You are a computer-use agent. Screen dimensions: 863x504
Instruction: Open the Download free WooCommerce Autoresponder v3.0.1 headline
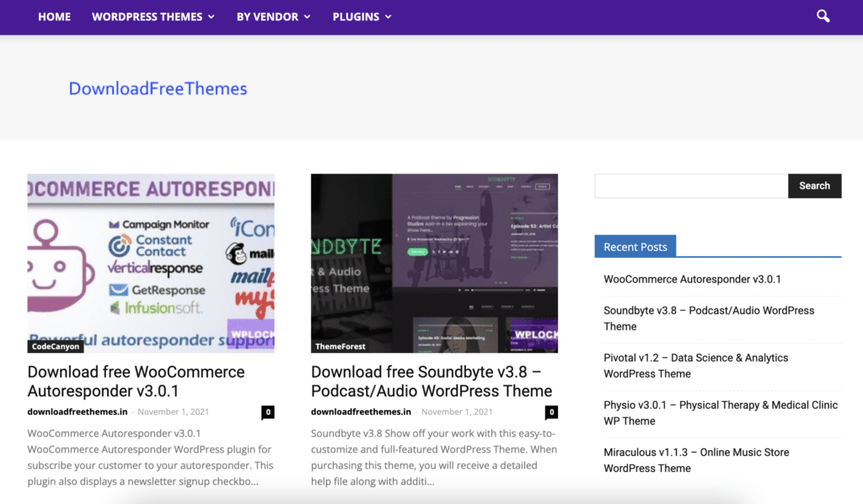coord(136,381)
